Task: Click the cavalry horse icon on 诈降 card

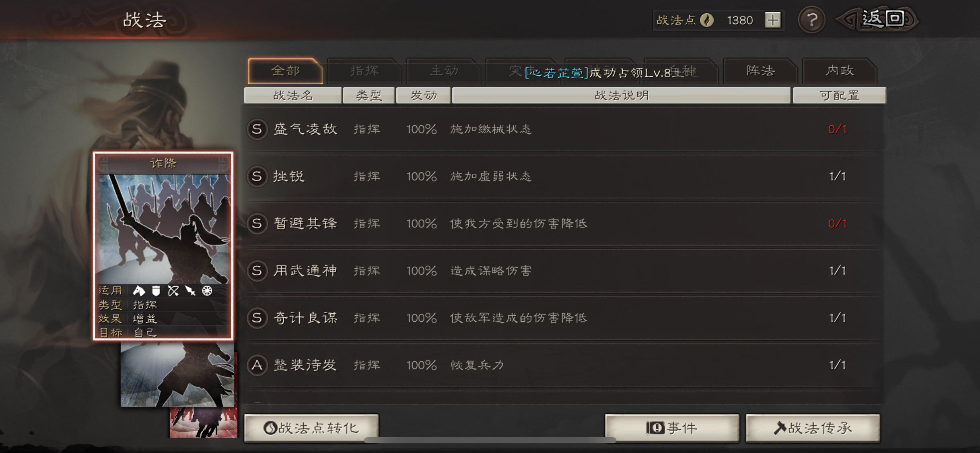Action: (x=139, y=291)
